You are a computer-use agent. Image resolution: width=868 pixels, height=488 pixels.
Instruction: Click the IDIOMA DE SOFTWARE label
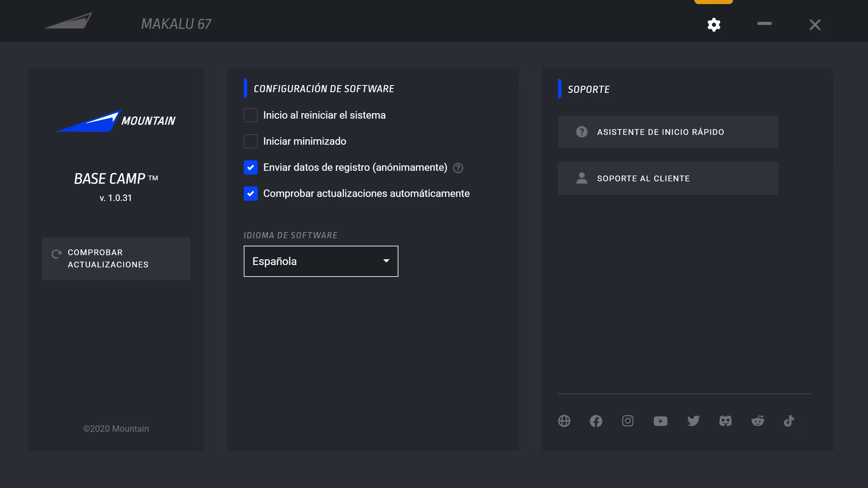coord(290,235)
